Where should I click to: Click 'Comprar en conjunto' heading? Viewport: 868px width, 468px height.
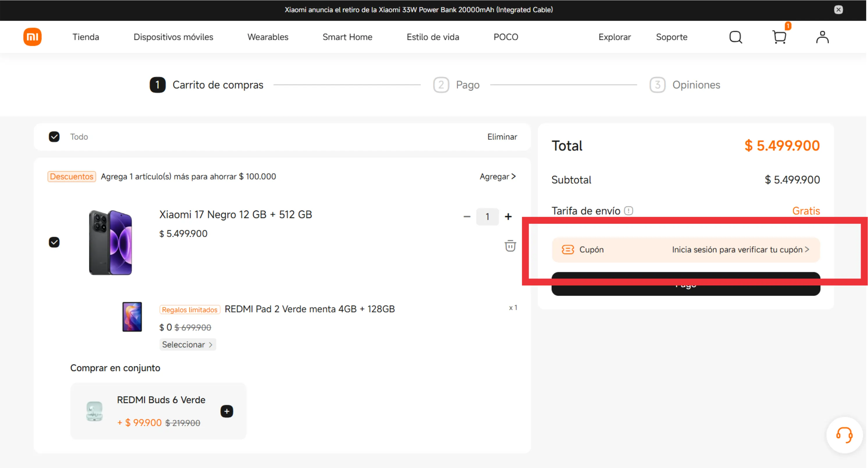[115, 368]
